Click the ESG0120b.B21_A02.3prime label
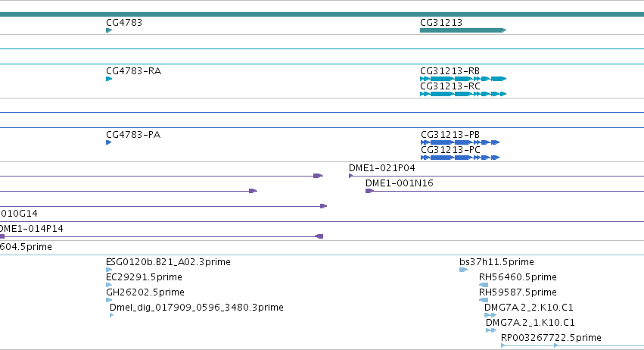The image size is (644, 350). [x=168, y=262]
